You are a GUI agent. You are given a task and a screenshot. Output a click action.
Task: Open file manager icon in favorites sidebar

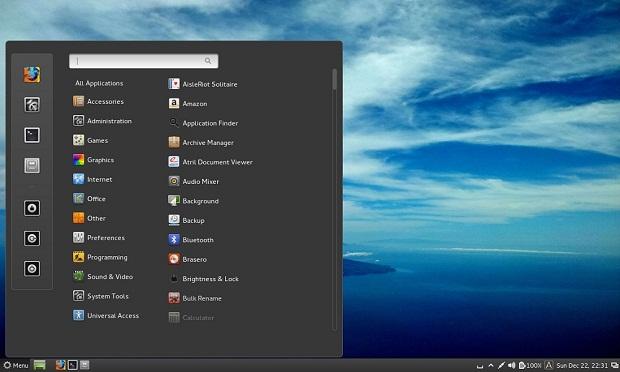(x=32, y=165)
